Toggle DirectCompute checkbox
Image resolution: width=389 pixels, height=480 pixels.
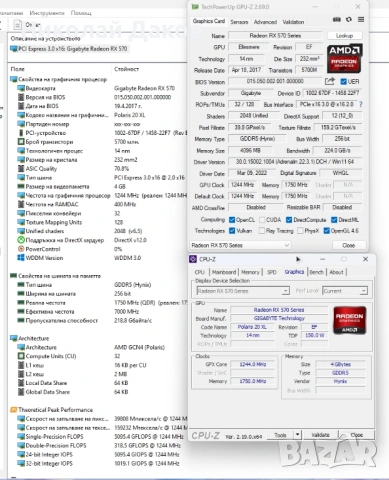(289, 220)
